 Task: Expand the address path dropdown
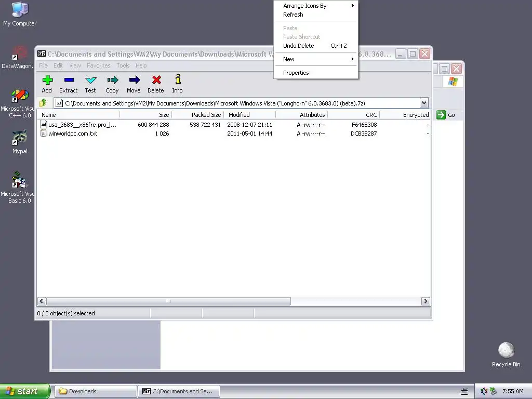pyautogui.click(x=424, y=103)
